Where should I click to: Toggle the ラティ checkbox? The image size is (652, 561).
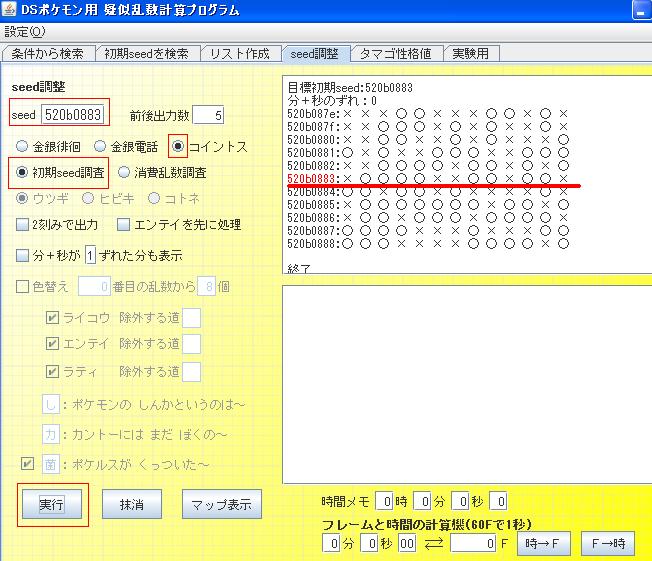pyautogui.click(x=52, y=371)
